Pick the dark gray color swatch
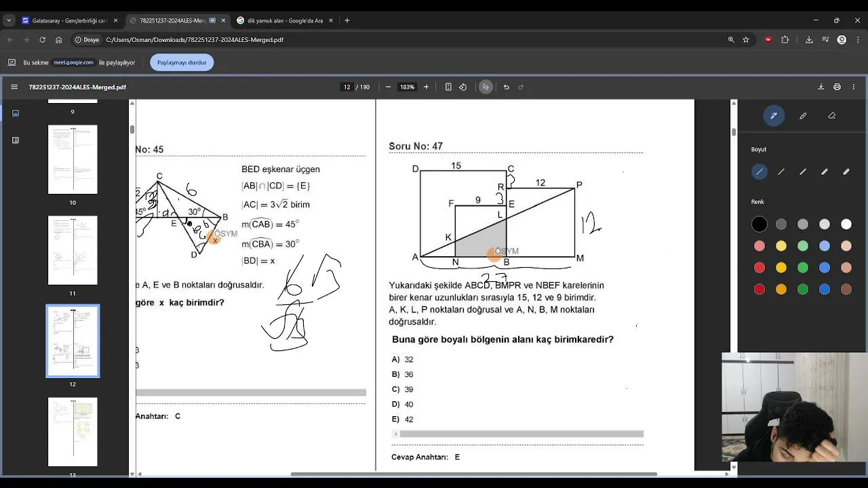868x488 pixels. click(x=781, y=224)
